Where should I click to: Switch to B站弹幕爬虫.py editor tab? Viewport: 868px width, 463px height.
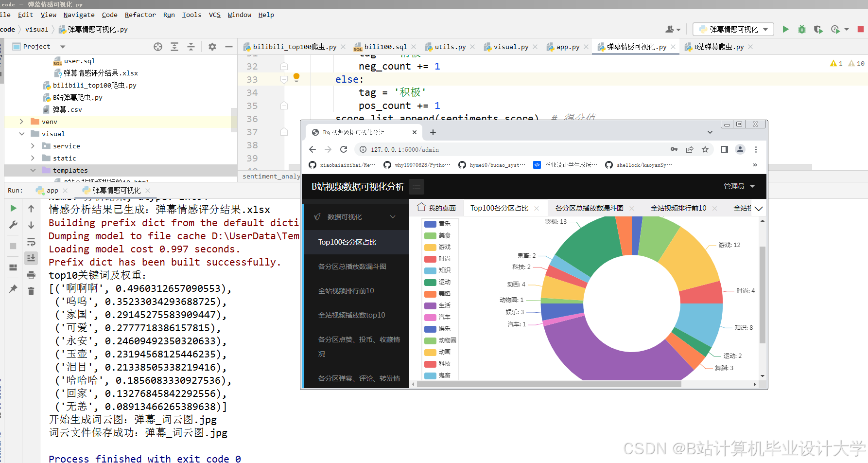tap(719, 47)
